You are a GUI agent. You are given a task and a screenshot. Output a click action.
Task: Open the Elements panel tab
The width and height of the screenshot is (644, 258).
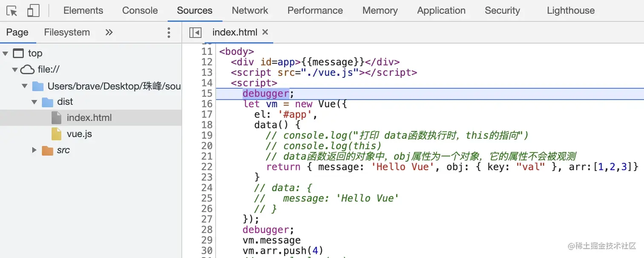coord(83,11)
